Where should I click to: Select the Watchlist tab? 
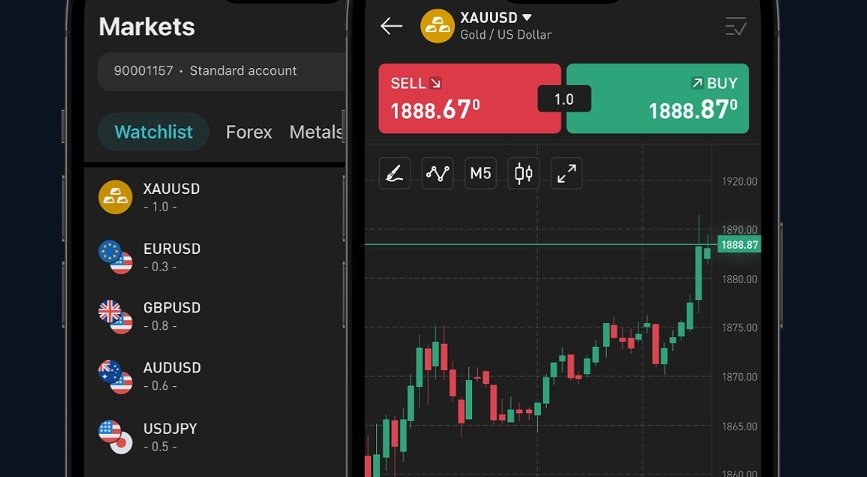[154, 132]
